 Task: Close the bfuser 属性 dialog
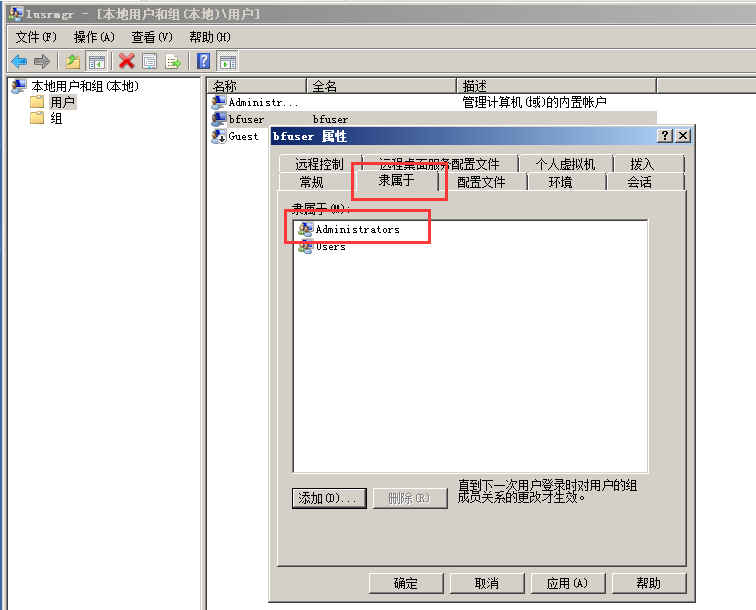[683, 136]
